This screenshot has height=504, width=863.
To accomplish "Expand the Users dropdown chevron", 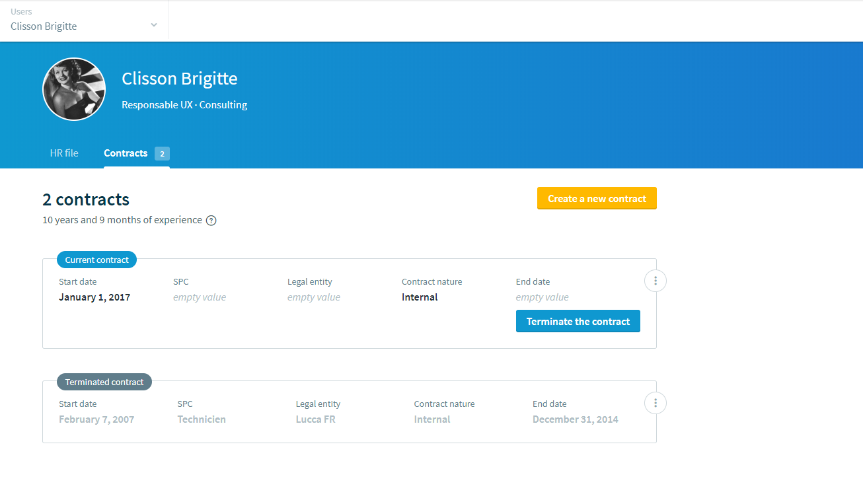I will 154,25.
